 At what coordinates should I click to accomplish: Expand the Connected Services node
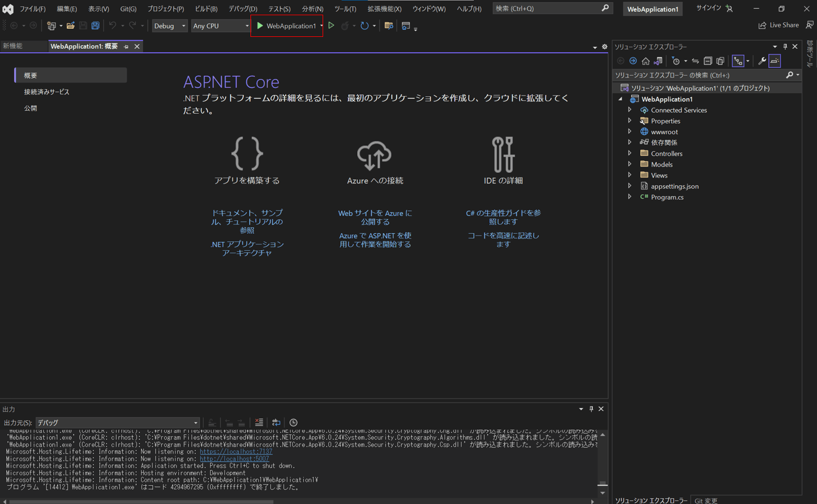(x=630, y=110)
